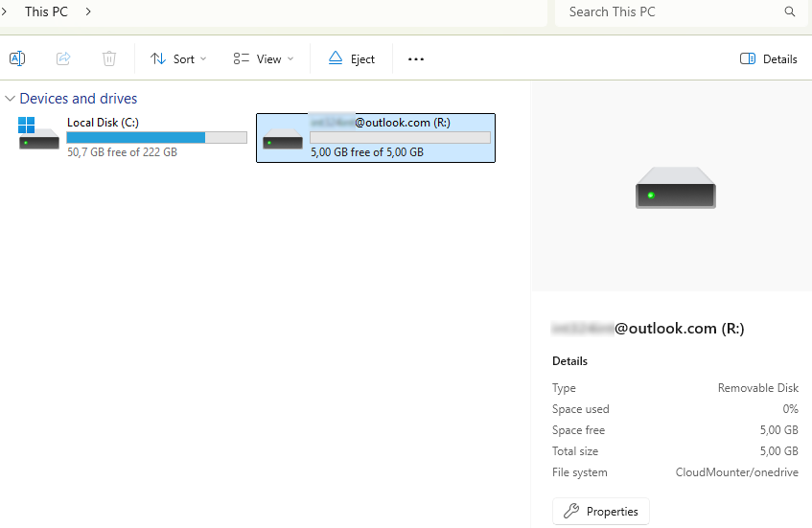Click the Delete trash can icon
This screenshot has width=812, height=528.
coord(109,58)
